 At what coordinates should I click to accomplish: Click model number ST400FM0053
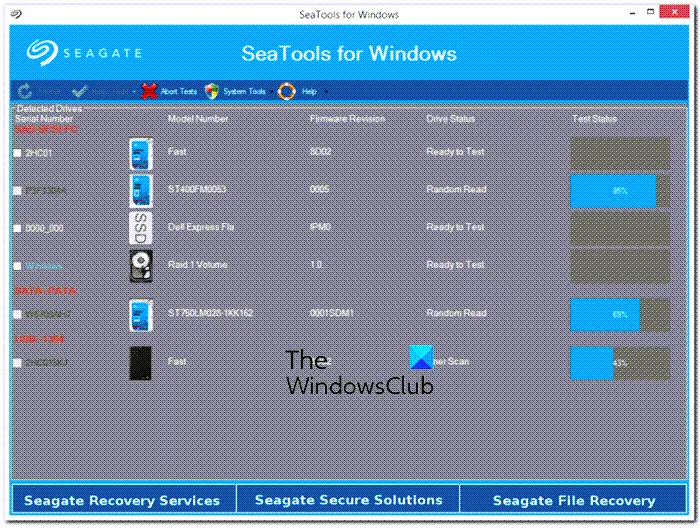[197, 189]
